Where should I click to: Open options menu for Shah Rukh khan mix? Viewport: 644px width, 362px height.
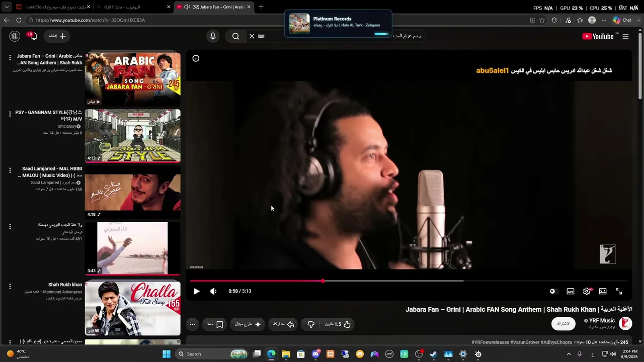10,286
